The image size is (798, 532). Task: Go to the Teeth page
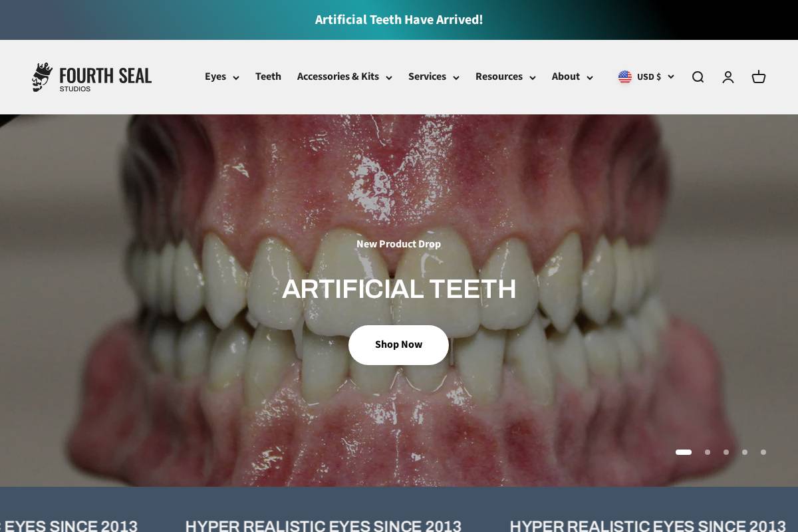coord(268,77)
